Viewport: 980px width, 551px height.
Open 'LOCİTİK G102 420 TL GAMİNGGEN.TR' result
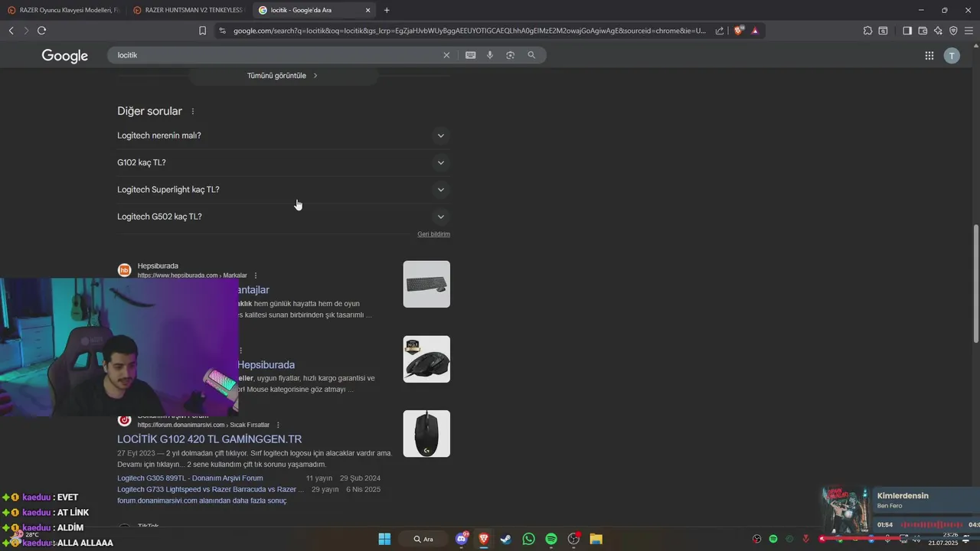point(209,439)
